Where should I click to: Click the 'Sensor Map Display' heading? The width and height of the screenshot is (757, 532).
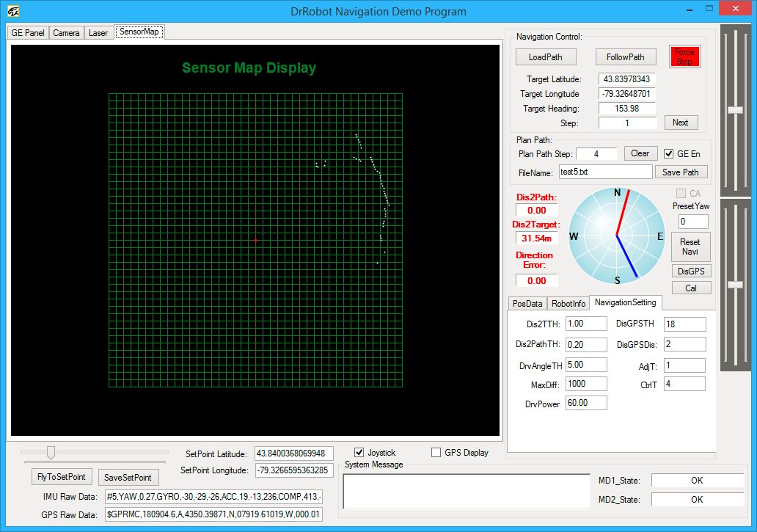[x=249, y=68]
